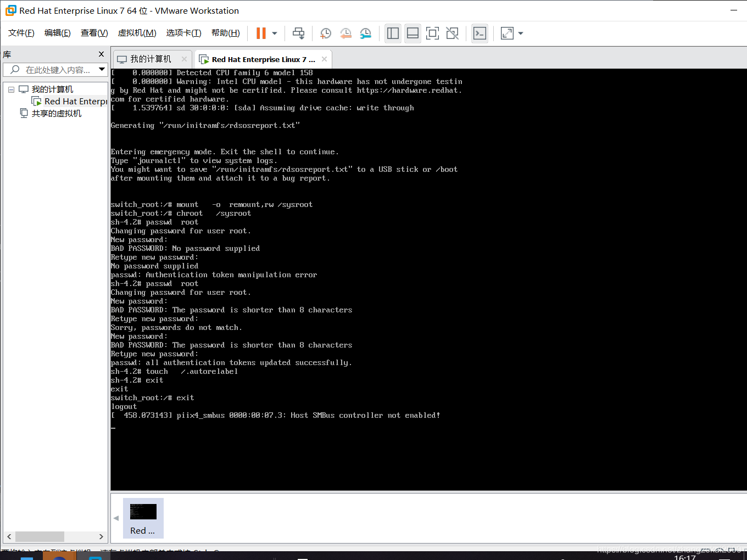Click library scrollbar left arrow
This screenshot has width=747, height=560.
[9, 536]
